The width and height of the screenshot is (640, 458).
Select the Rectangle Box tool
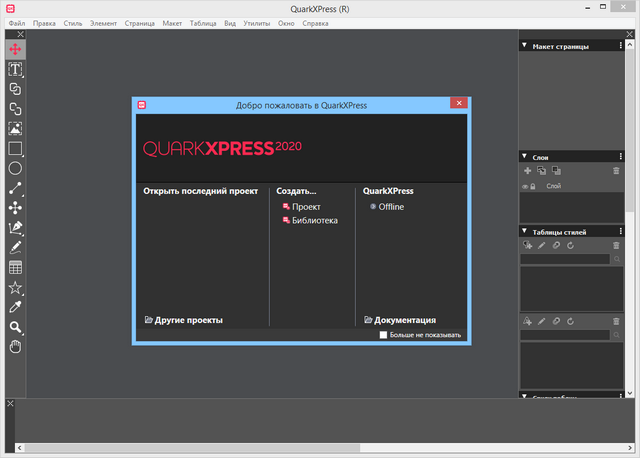tap(15, 149)
